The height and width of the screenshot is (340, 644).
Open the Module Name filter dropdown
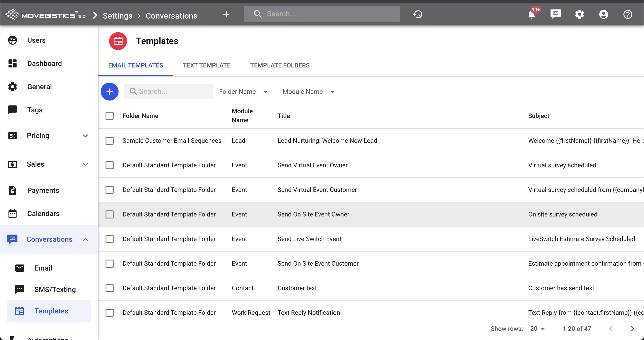tap(308, 92)
